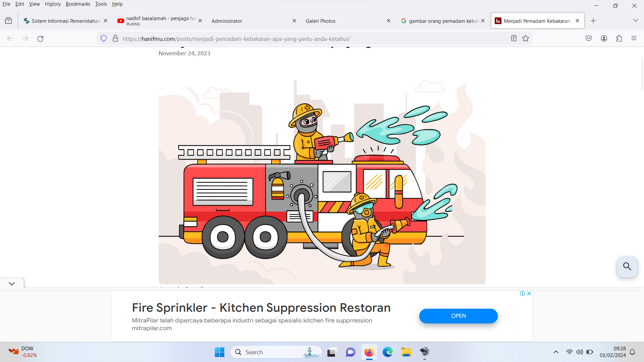Open the Extensions puzzle icon
Viewport: 644px width, 362px height.
tap(619, 39)
